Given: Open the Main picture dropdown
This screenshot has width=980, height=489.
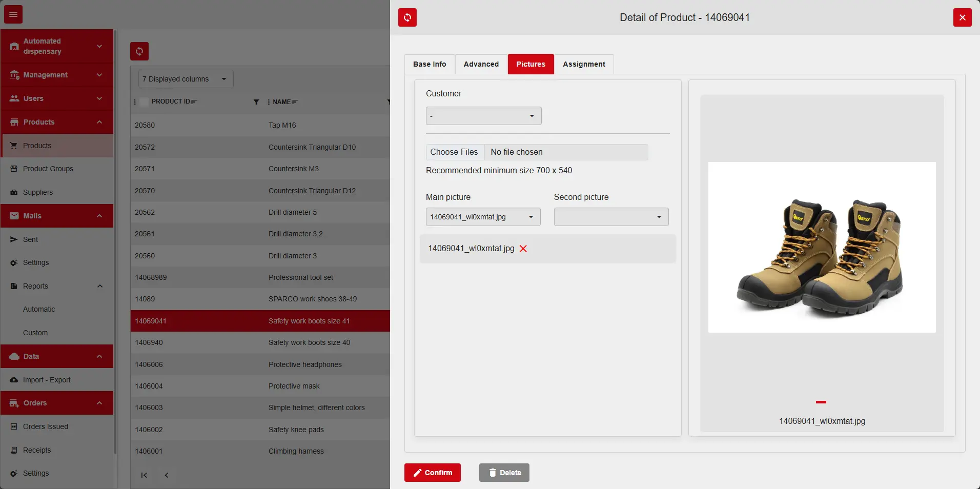Looking at the screenshot, I should [483, 217].
